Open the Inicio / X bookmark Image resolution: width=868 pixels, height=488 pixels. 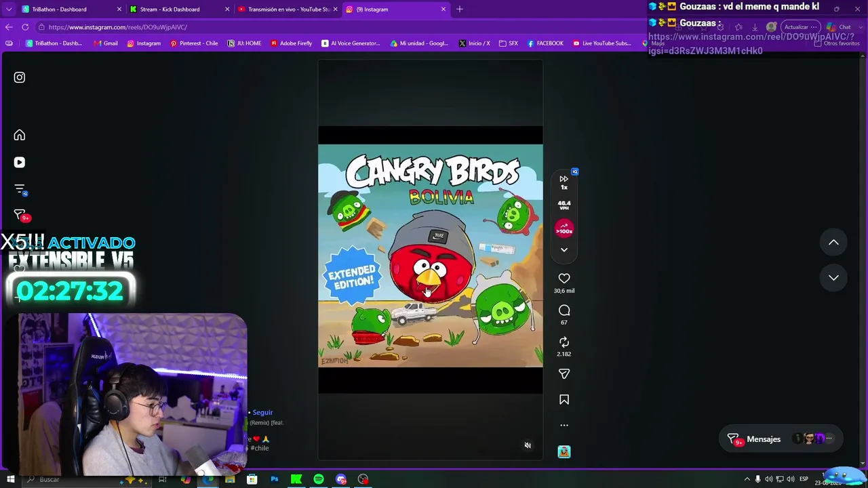tap(474, 43)
